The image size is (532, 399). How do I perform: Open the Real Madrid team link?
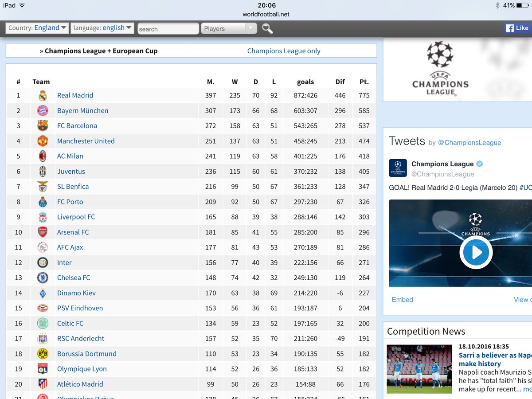(75, 95)
